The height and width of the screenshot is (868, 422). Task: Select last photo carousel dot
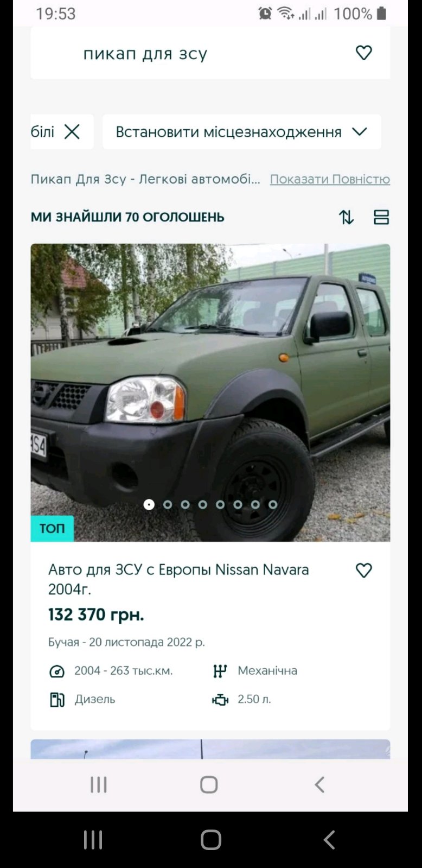point(273,504)
